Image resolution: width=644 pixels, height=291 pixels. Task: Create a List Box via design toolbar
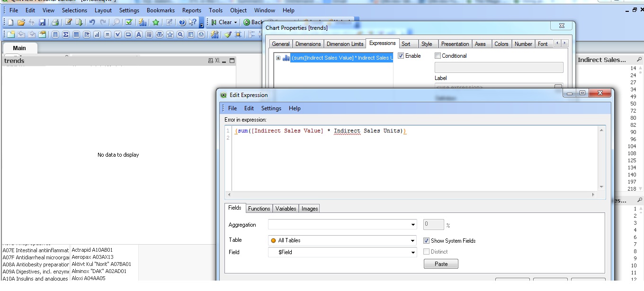(55, 35)
